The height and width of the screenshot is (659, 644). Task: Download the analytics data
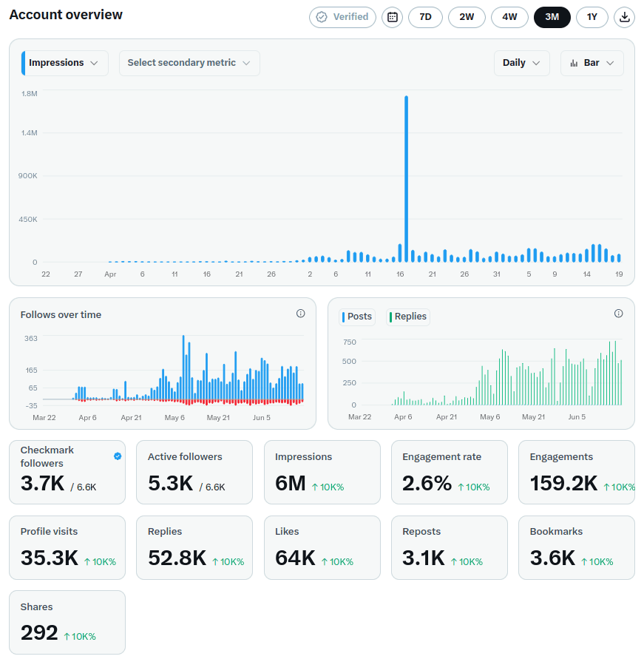click(x=624, y=17)
